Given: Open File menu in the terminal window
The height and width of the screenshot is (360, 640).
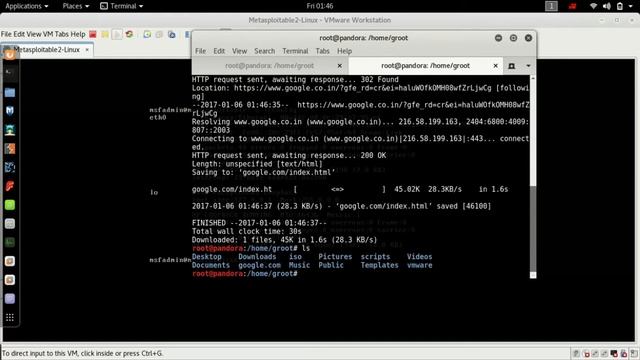Looking at the screenshot, I should click(200, 51).
